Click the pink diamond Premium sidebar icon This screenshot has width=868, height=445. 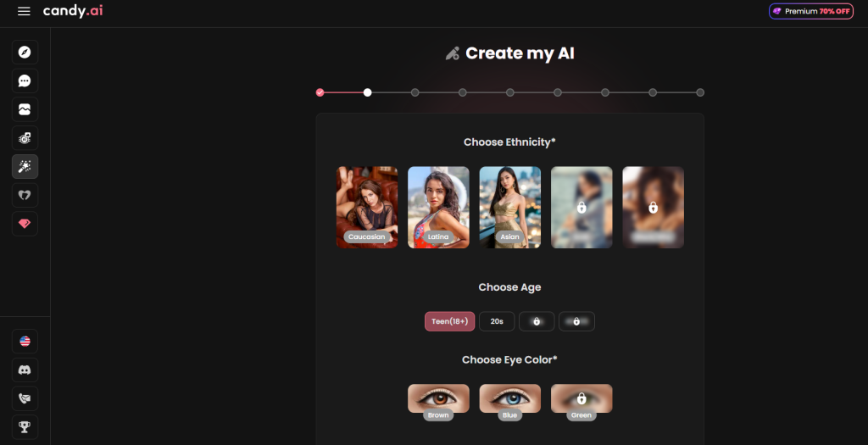pos(25,224)
